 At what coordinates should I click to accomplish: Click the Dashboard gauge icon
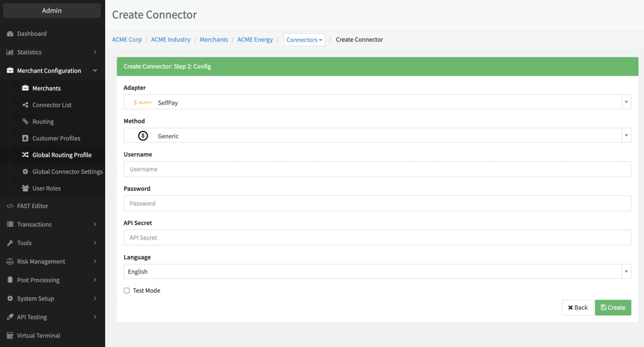click(10, 34)
